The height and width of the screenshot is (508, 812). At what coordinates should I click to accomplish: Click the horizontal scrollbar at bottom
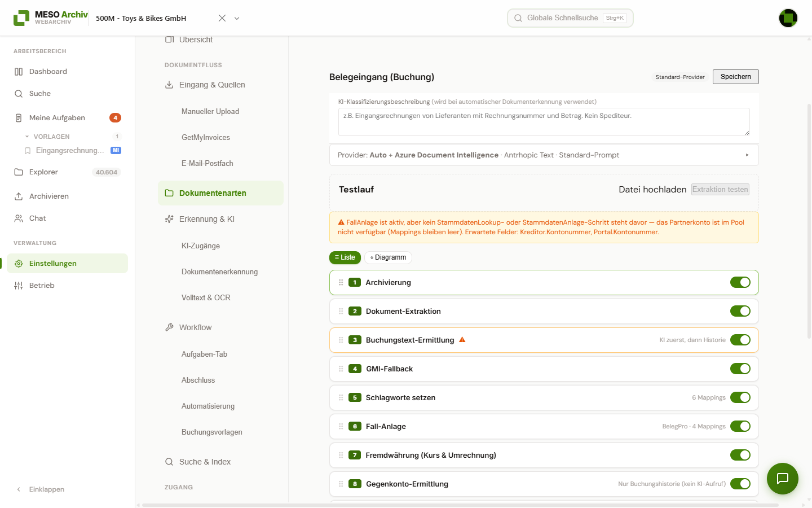coord(460,505)
